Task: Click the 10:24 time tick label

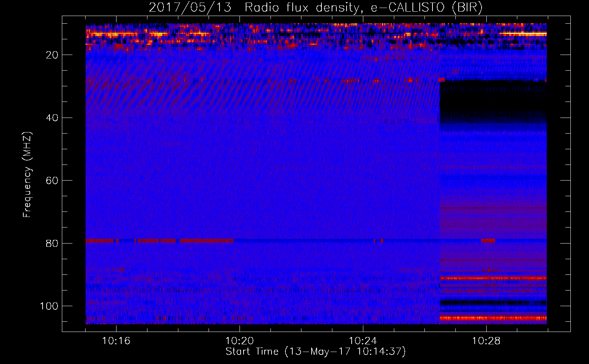Action: click(363, 341)
